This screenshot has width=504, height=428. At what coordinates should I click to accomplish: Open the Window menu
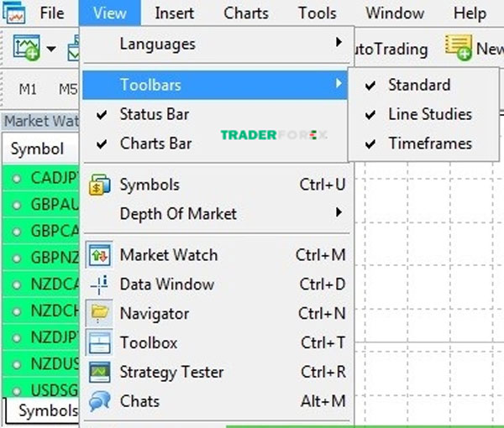tap(395, 13)
